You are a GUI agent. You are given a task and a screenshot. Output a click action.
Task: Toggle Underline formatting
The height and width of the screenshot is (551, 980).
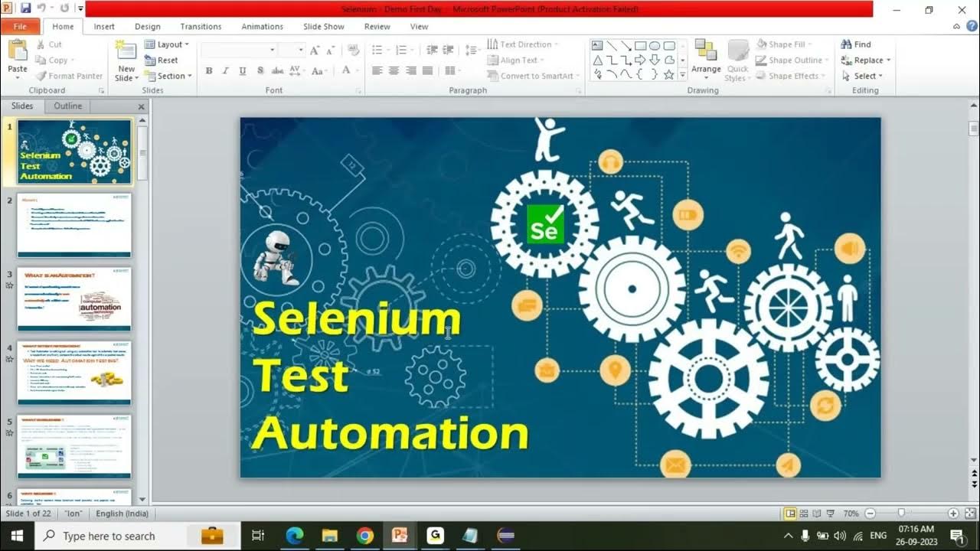(x=243, y=70)
